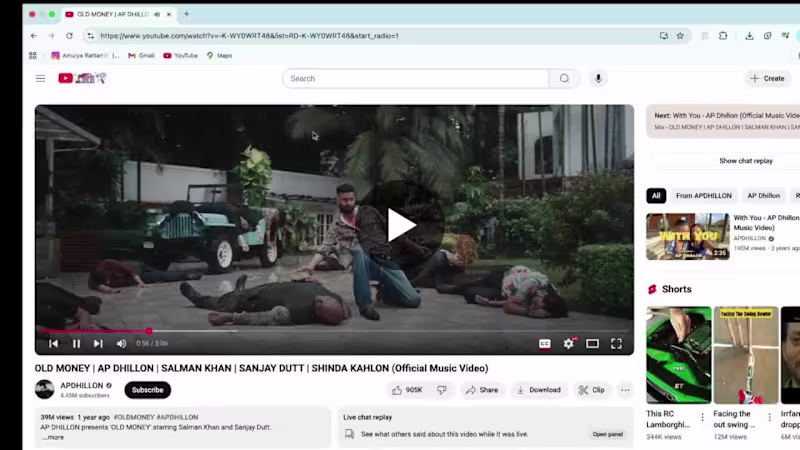Bookmark this page with the star icon
800x450 pixels.
[680, 36]
